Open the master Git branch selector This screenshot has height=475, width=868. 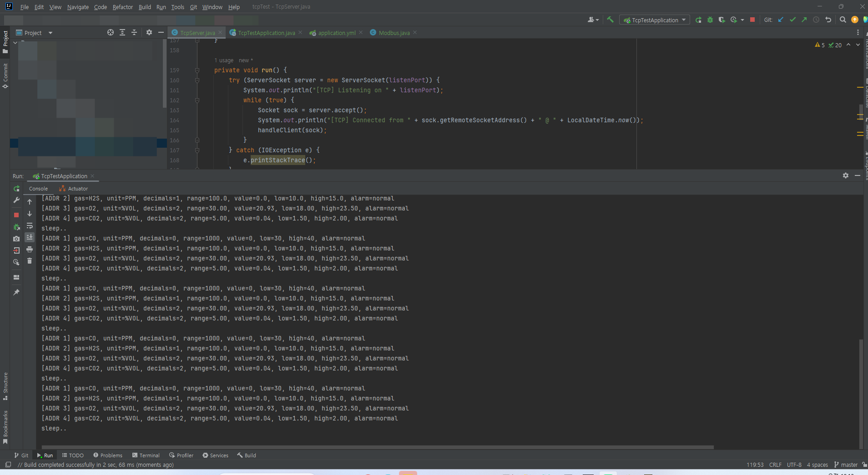[846, 465]
